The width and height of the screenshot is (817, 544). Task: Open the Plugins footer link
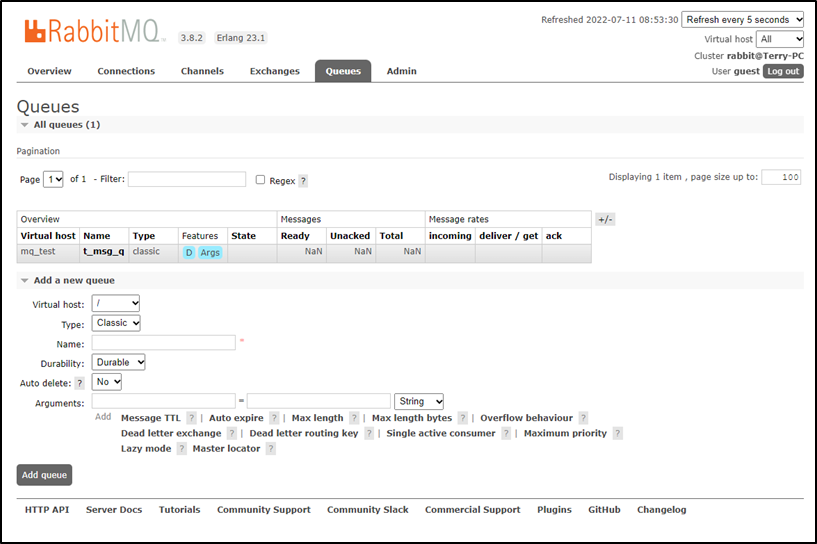tap(554, 510)
